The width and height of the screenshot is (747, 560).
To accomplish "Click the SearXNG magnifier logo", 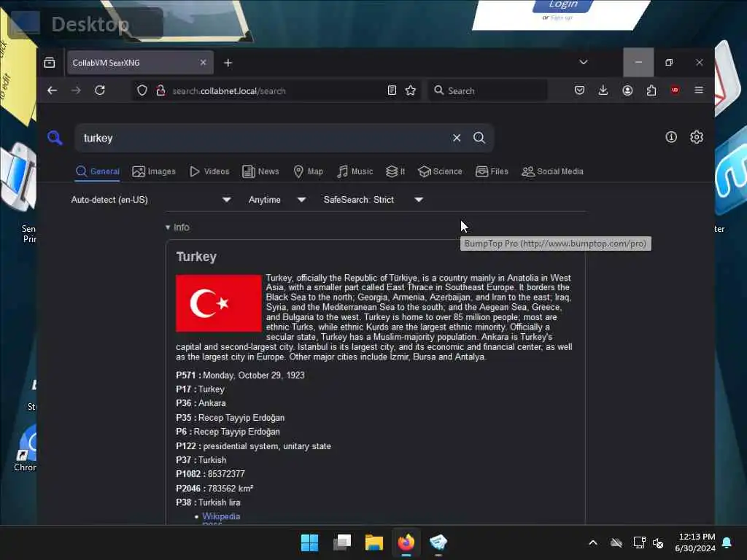I will pyautogui.click(x=55, y=138).
